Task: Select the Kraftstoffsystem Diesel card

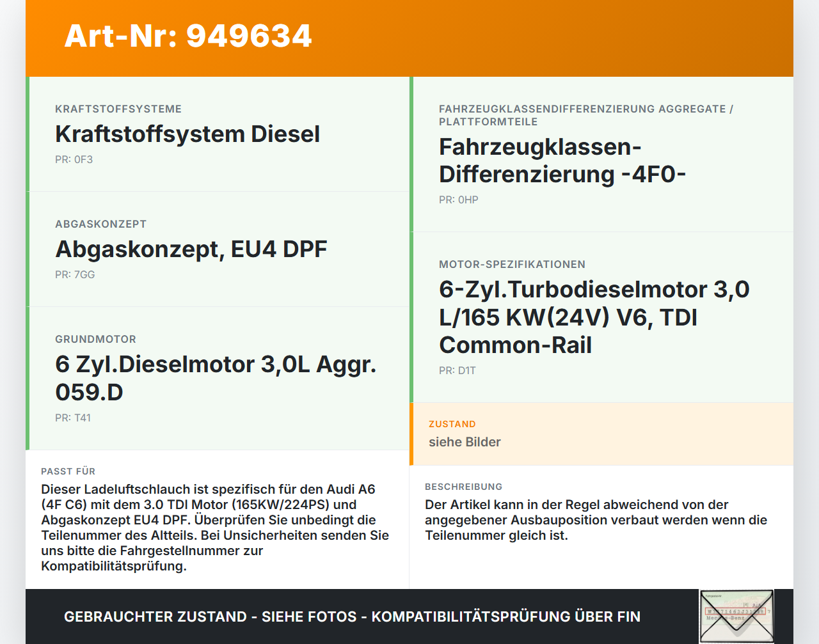Action: [187, 134]
